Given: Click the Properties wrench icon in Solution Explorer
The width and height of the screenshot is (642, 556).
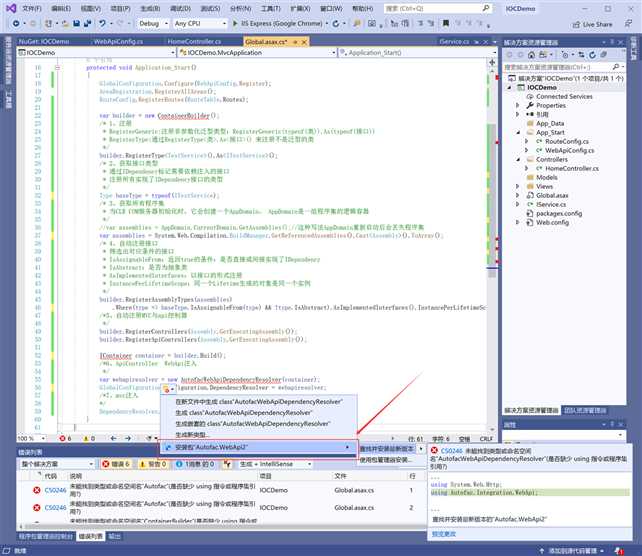Looking at the screenshot, I should tap(530, 105).
